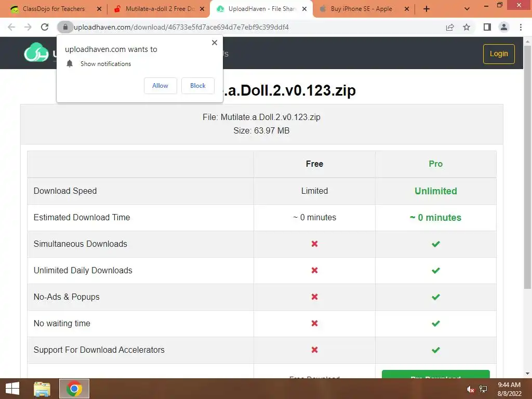Viewport: 532px width, 399px height.
Task: Close the Mutilate-a-doll 2 tab
Action: click(x=202, y=9)
